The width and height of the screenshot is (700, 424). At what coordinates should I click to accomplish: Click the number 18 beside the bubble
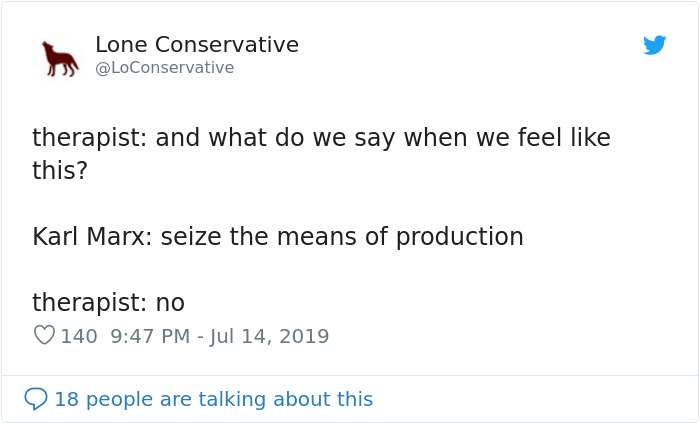coord(66,399)
